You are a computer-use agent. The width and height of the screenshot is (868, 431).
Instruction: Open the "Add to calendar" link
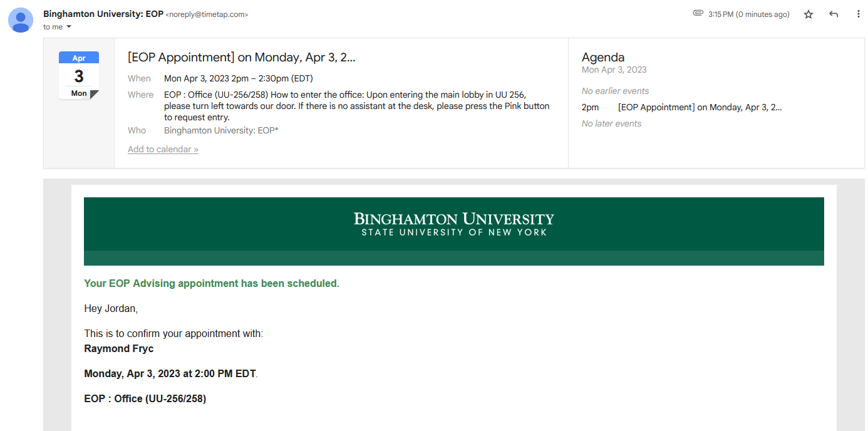tap(163, 149)
